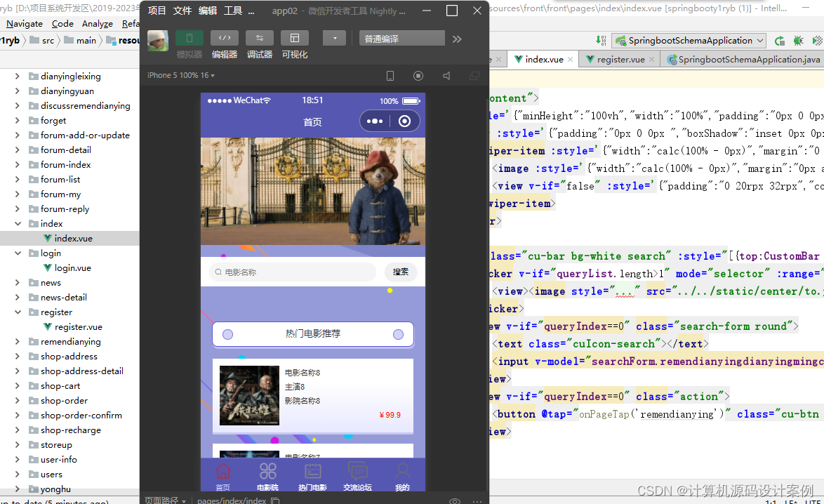The image size is (824, 504).
Task: Toggle the simulator (模拟器) panel button
Action: click(190, 39)
